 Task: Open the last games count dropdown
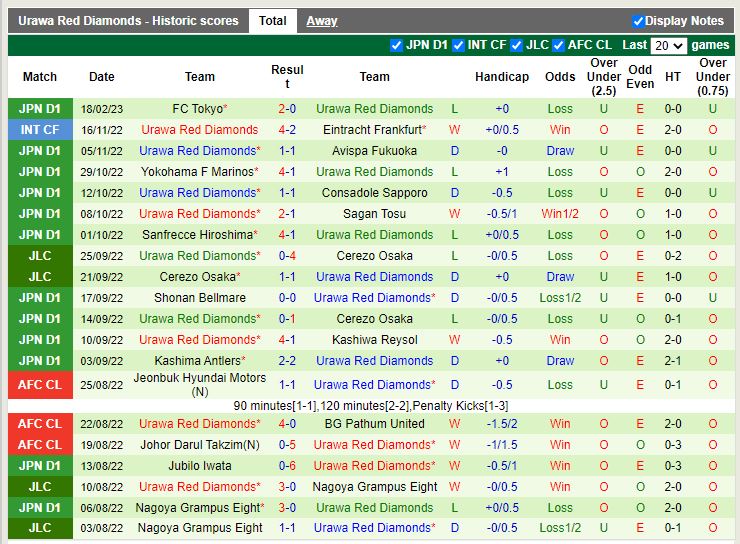tap(668, 46)
